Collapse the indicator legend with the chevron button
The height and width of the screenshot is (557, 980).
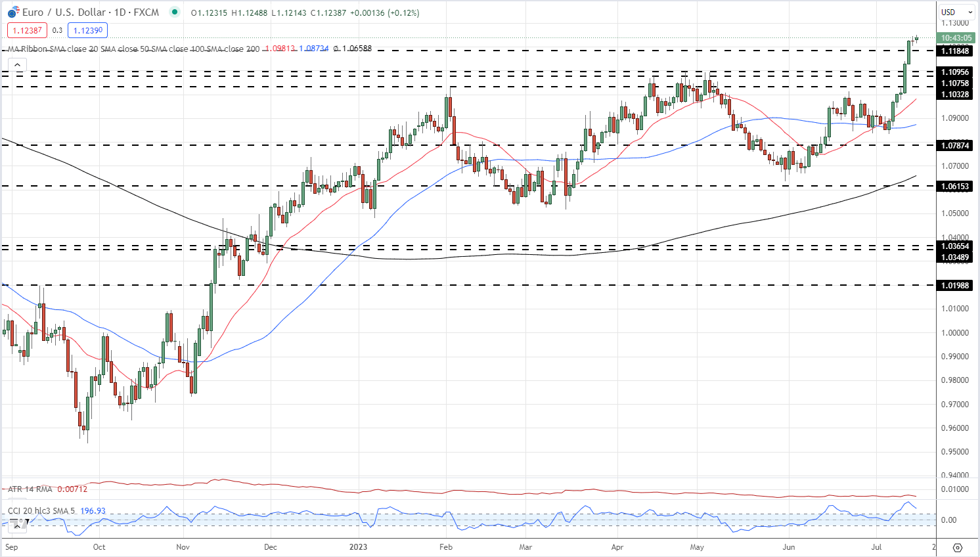17,65
